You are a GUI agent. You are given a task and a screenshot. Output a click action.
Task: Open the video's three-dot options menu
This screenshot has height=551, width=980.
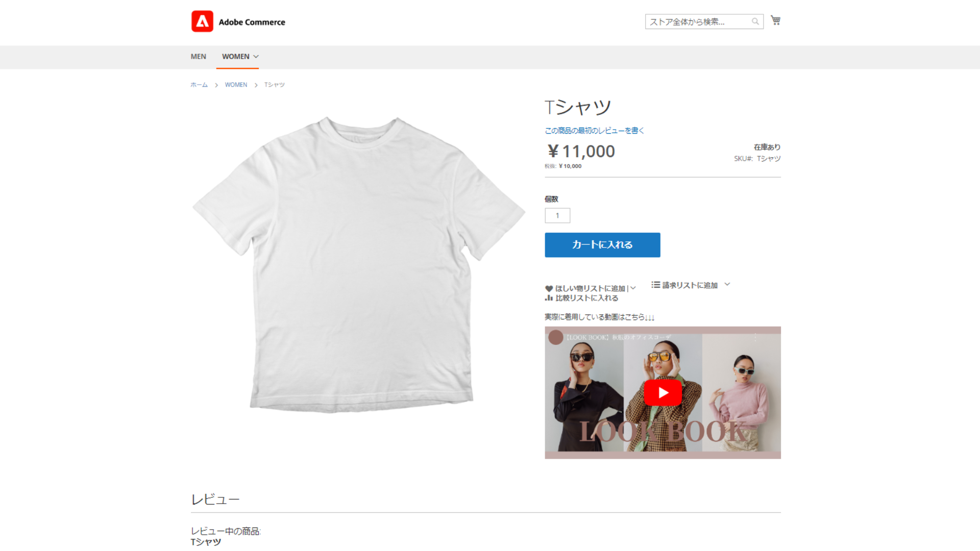(755, 337)
